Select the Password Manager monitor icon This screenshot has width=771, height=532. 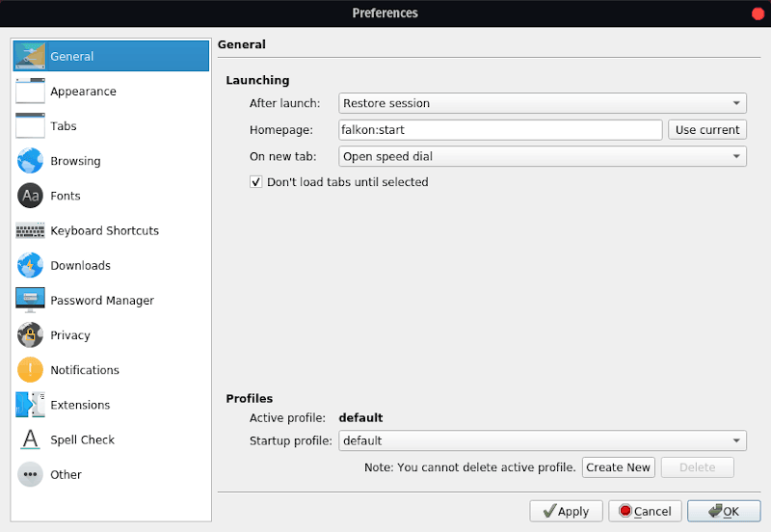(30, 300)
